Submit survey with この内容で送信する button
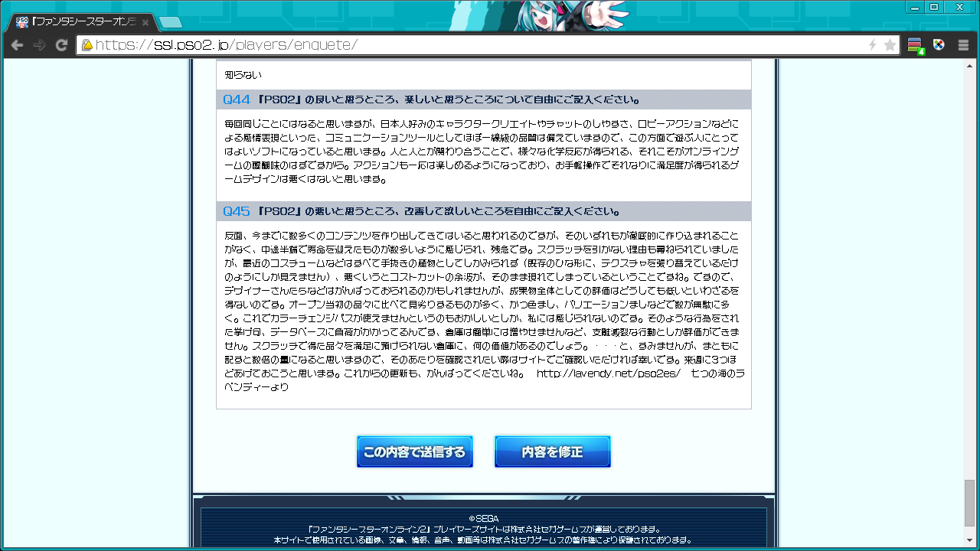Image resolution: width=980 pixels, height=551 pixels. pyautogui.click(x=415, y=452)
